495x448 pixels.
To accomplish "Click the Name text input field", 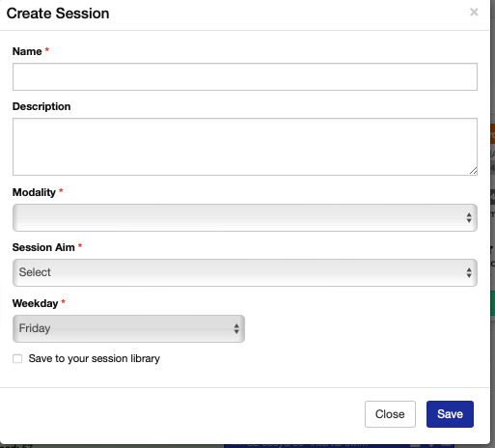I will tap(245, 76).
